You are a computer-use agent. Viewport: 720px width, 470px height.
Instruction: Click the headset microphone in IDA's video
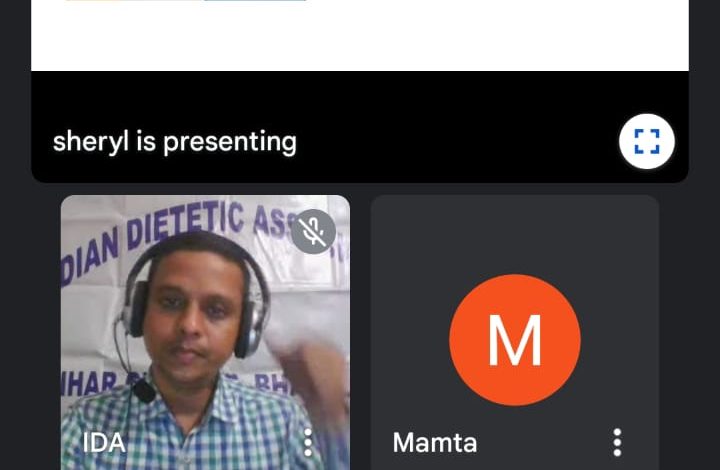(144, 391)
